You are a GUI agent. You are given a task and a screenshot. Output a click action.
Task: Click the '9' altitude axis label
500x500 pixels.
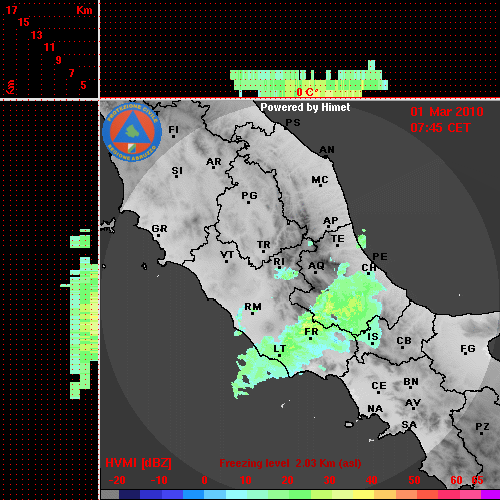[x=59, y=60]
